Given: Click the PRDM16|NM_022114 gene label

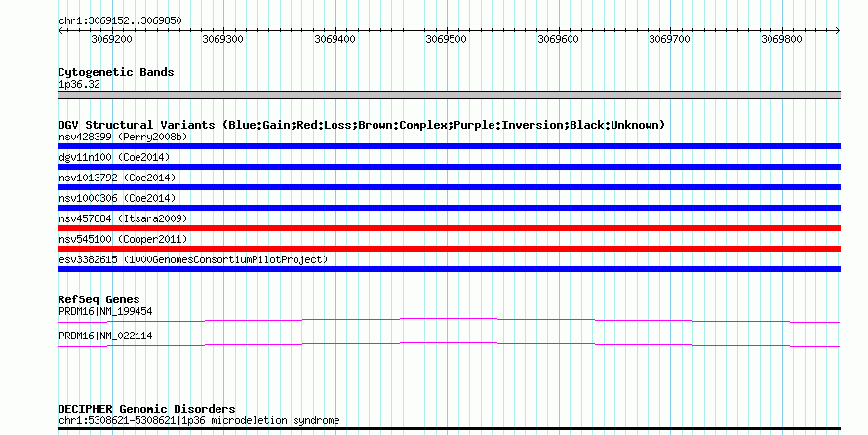Looking at the screenshot, I should click(105, 336).
